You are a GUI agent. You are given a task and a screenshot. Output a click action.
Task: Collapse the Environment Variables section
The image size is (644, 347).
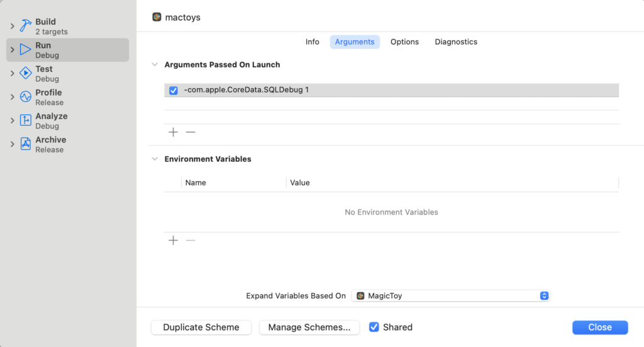(155, 159)
